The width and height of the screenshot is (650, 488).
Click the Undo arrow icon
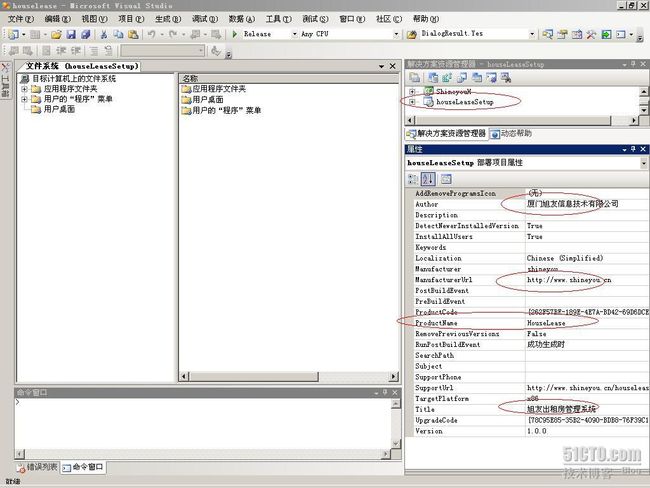point(151,34)
